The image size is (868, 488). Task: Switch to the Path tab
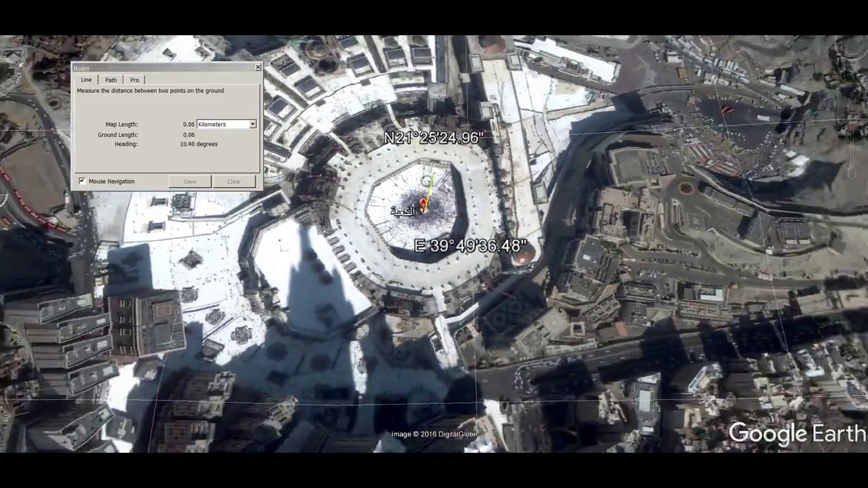pyautogui.click(x=111, y=80)
